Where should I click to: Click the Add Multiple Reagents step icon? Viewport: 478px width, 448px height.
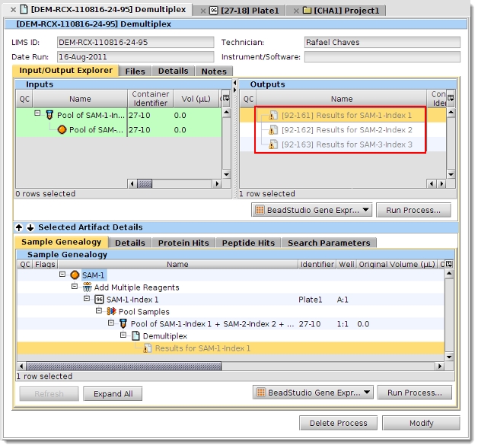click(87, 288)
